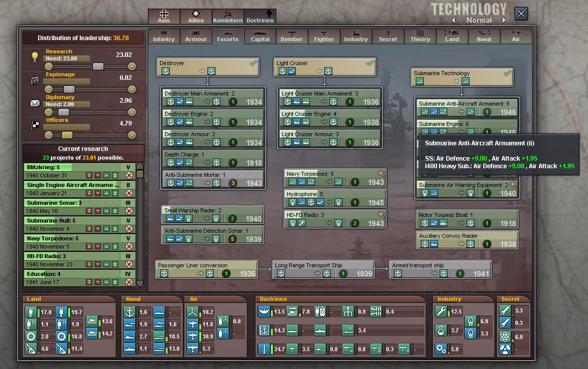Select the Doctrines tab at top
This screenshot has width=588, height=369.
[x=260, y=17]
